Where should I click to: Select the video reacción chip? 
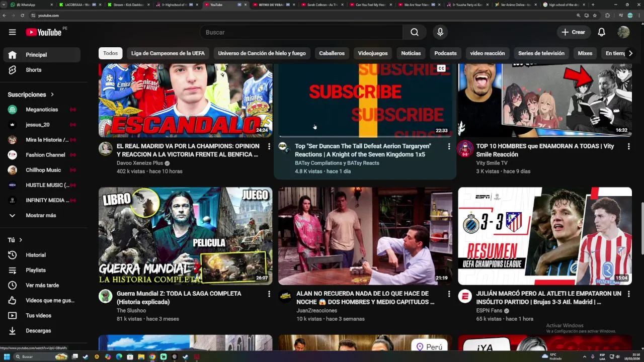[x=487, y=53]
